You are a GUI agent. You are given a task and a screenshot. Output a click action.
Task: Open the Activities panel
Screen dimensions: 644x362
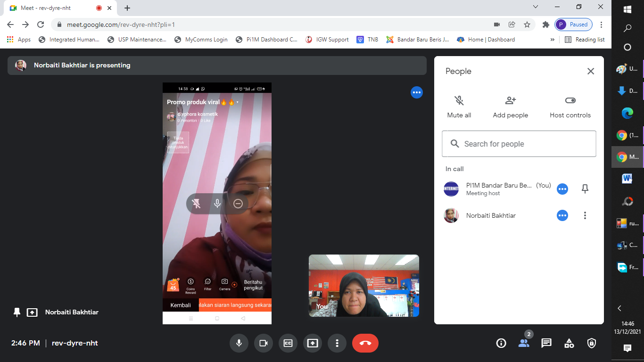pos(569,343)
